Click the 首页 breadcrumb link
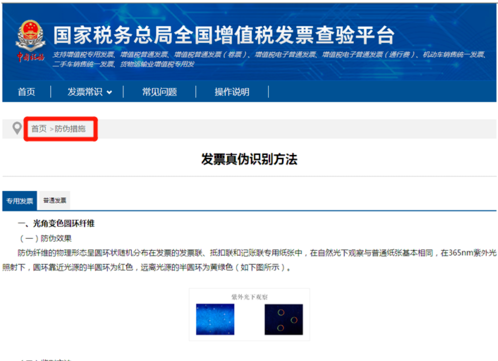 click(x=39, y=129)
